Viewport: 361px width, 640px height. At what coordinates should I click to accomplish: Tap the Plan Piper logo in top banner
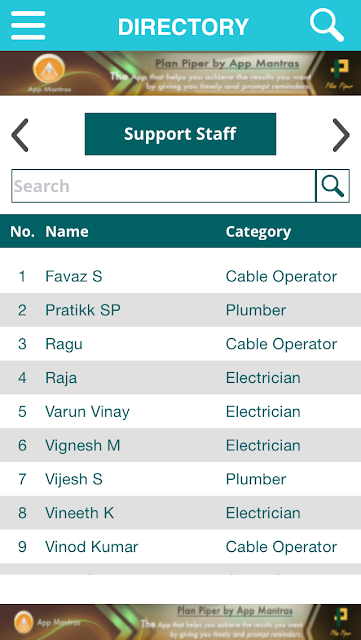click(339, 74)
